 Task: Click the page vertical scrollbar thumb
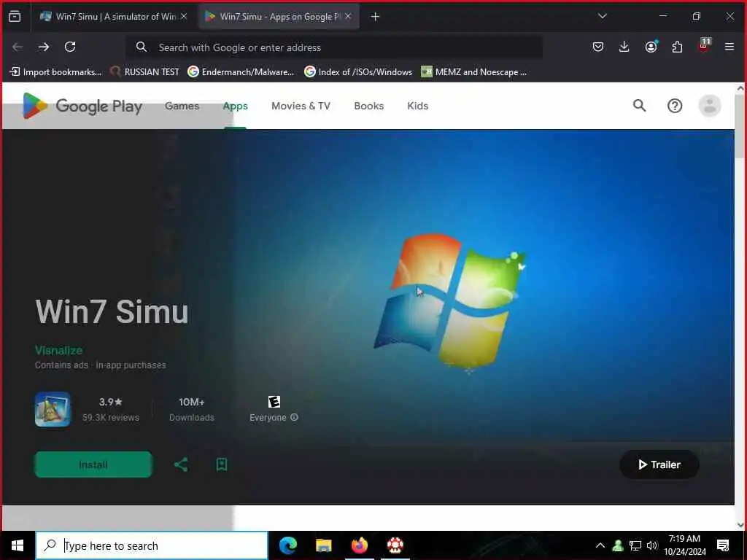[x=740, y=127]
